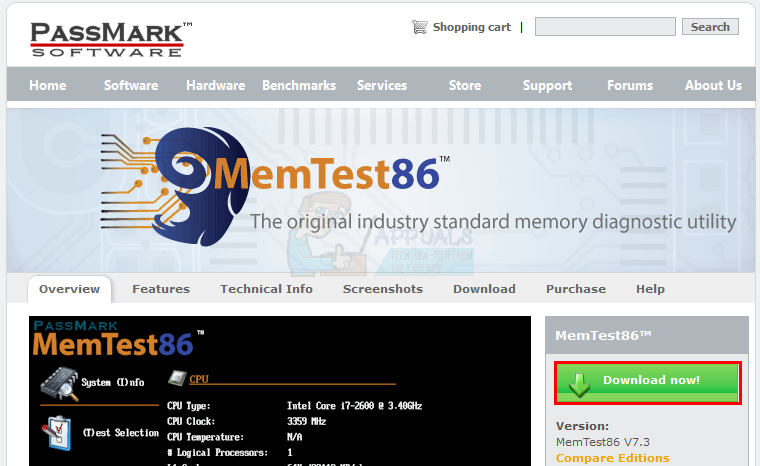The width and height of the screenshot is (760, 466).
Task: Switch to the Technical Info tab
Action: coord(266,289)
